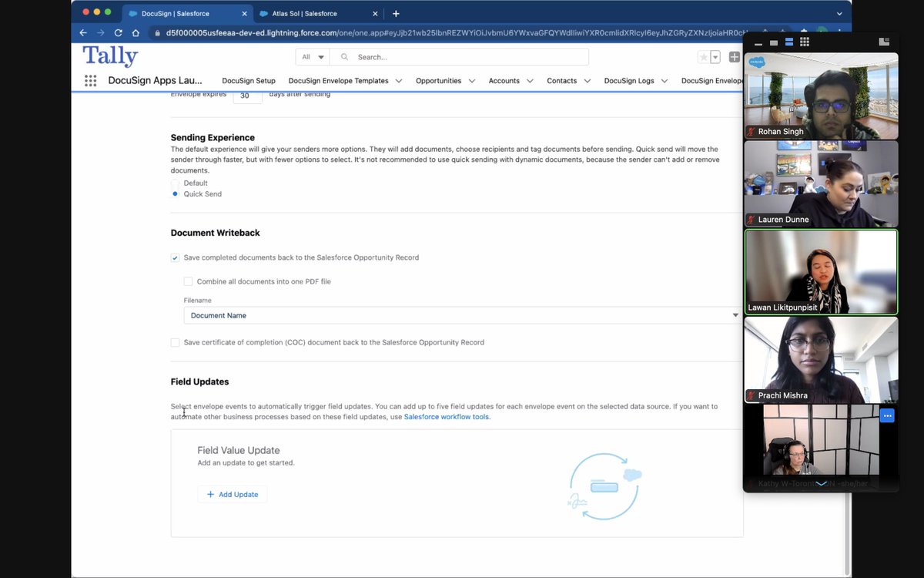Image resolution: width=924 pixels, height=578 pixels.
Task: Reload the page with the refresh icon
Action: [x=118, y=33]
